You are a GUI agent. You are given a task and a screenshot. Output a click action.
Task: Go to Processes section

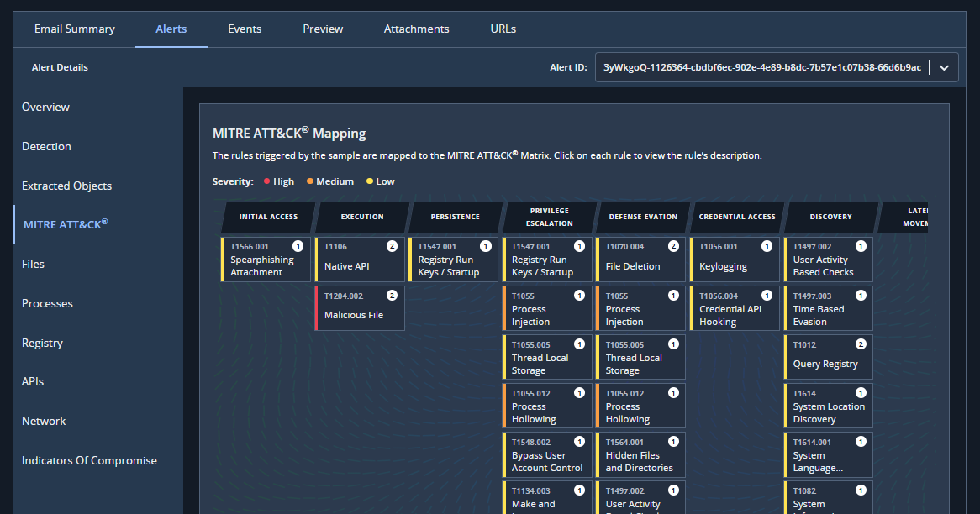click(x=48, y=303)
